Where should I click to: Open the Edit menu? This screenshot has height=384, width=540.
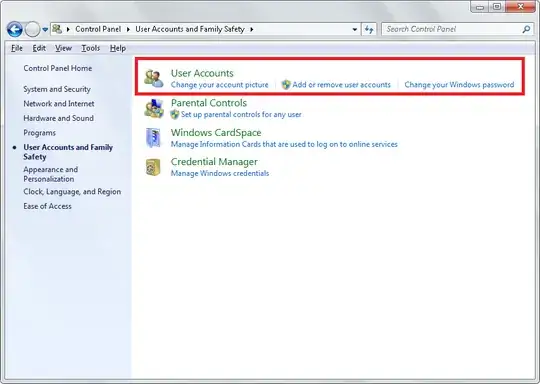[x=39, y=48]
